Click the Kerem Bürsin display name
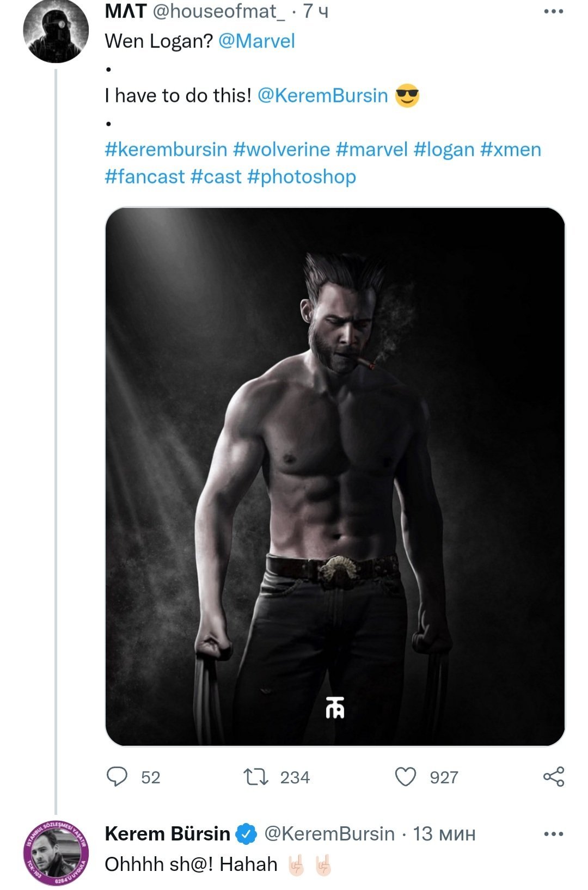Image resolution: width=588 pixels, height=890 pixels. point(167,834)
